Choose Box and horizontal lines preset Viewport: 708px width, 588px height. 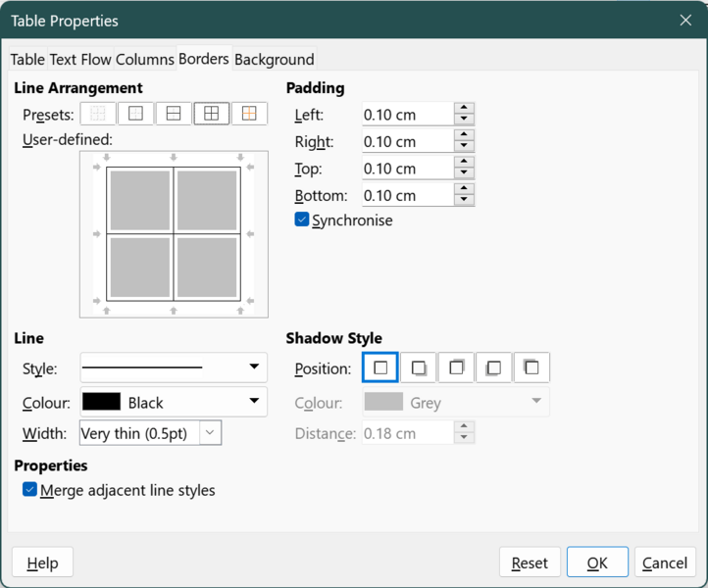click(174, 114)
